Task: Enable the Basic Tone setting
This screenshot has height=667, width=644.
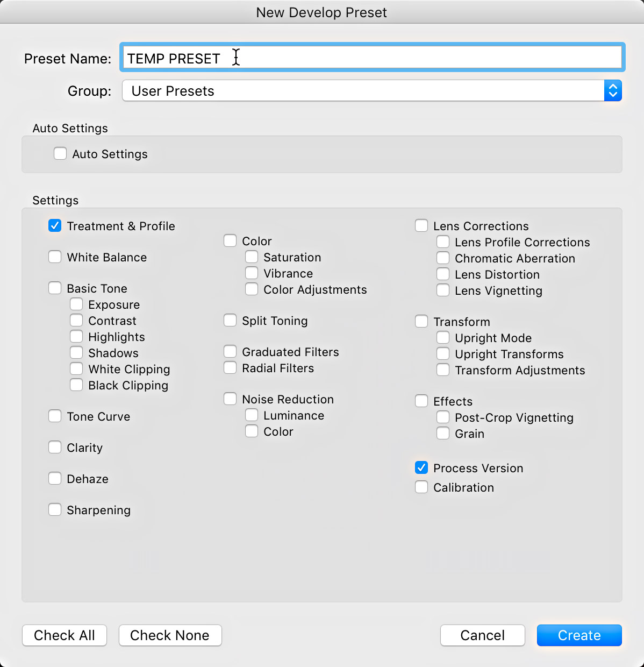Action: coord(55,288)
